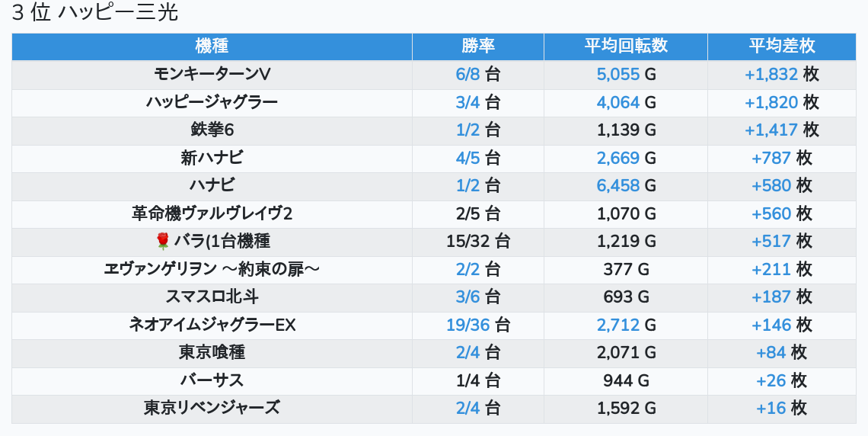This screenshot has height=436, width=868.
Task: Select the 鉄拳6 machine entry
Action: point(212,130)
